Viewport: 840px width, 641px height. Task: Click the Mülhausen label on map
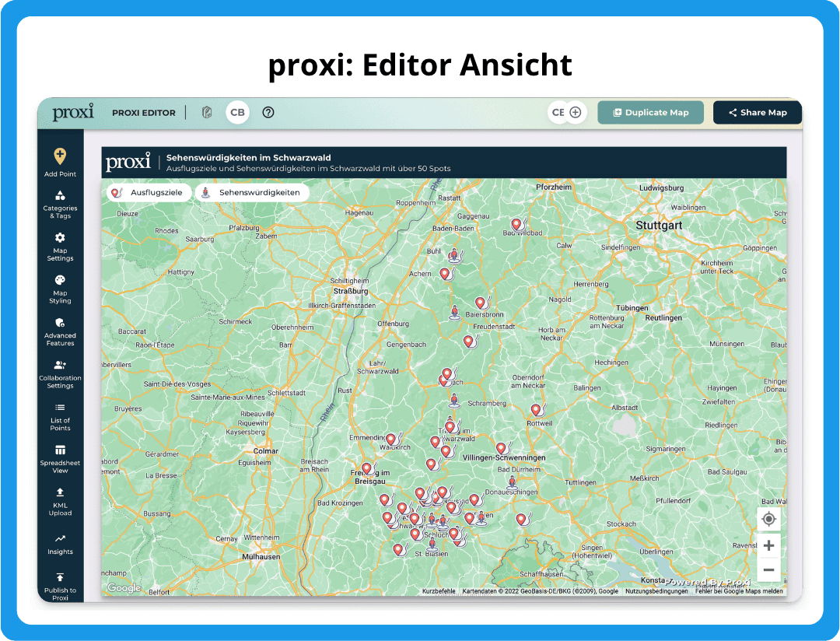click(261, 556)
